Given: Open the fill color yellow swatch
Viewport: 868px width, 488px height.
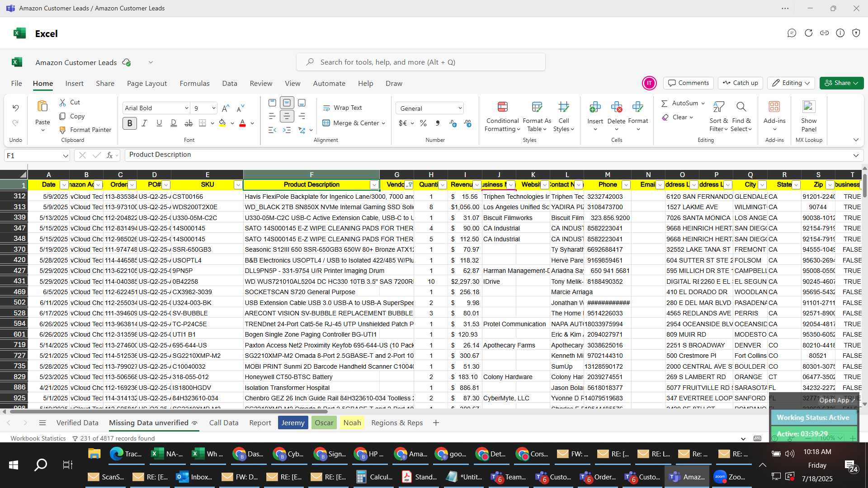Looking at the screenshot, I should 222,123.
